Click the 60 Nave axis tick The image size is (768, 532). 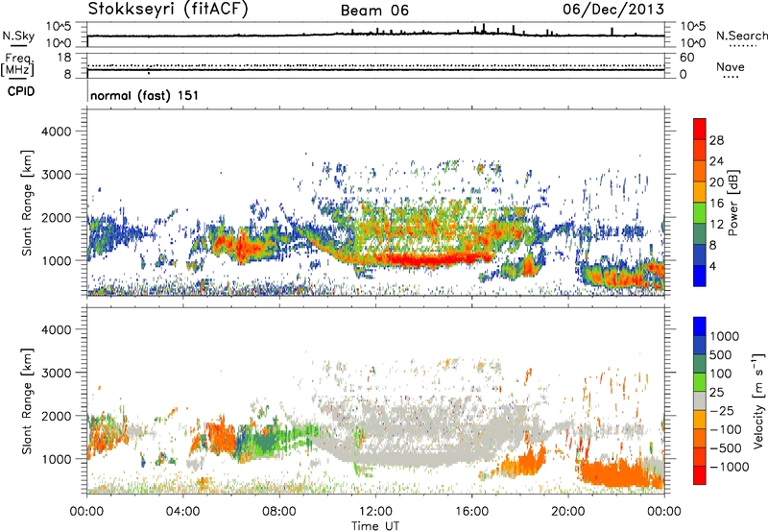pos(686,58)
